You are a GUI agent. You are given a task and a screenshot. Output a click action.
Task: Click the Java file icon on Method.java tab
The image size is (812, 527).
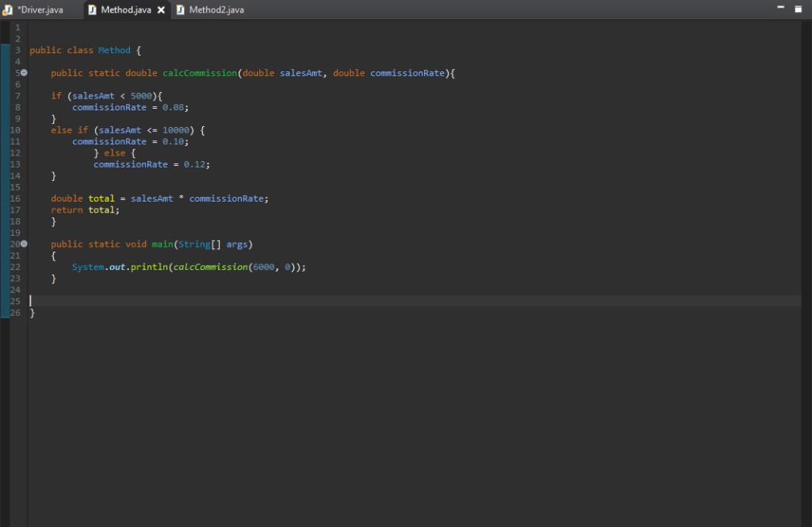(92, 10)
